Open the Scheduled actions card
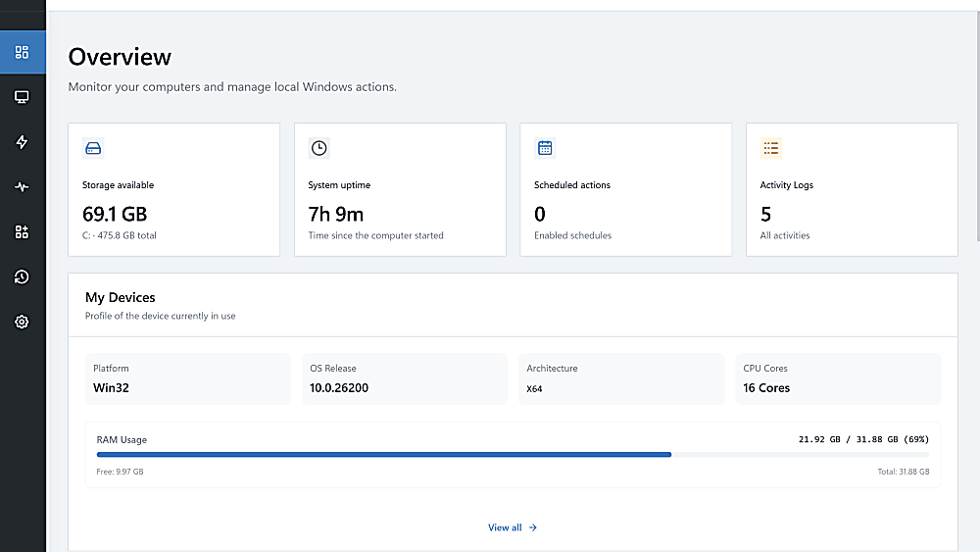 point(625,189)
